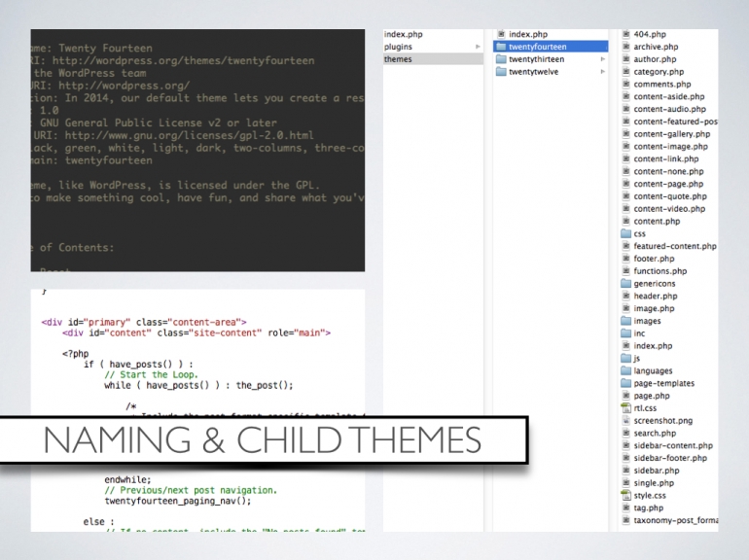749x560 pixels.
Task: Click the screenshot.png file icon
Action: tap(625, 421)
